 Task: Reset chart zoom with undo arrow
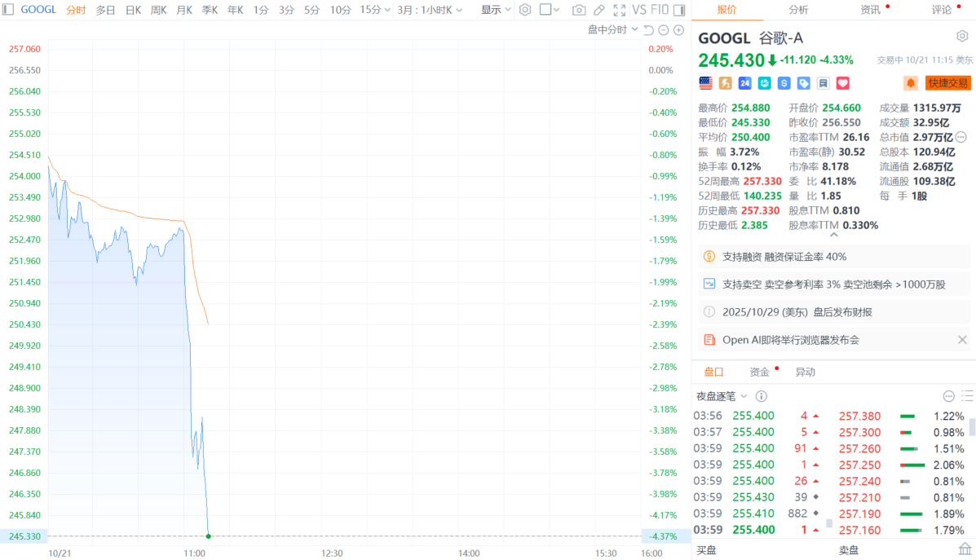coord(648,30)
